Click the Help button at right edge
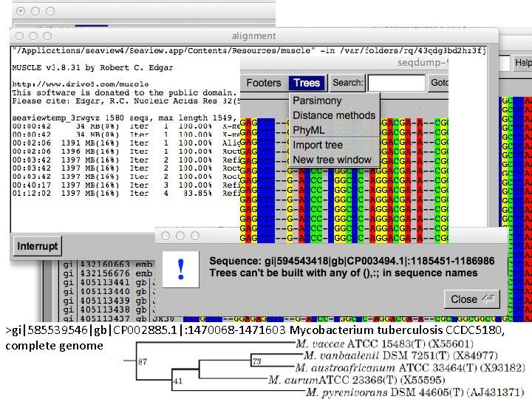The image size is (532, 399). click(523, 63)
